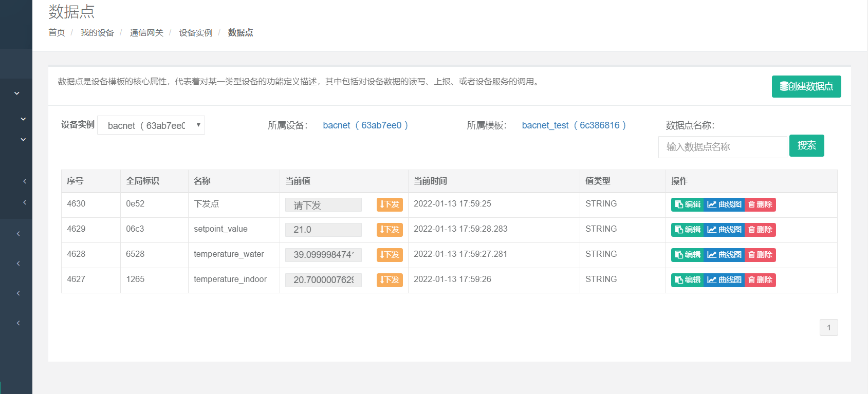
Task: Navigate to 通信网关 breadcrumb
Action: (x=146, y=33)
